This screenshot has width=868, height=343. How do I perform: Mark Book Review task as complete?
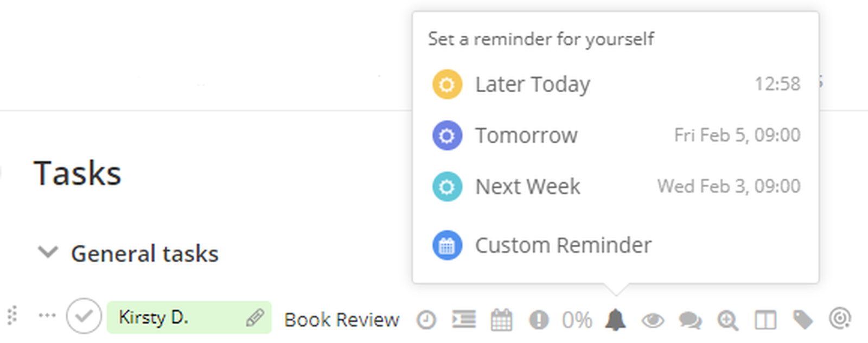(84, 316)
